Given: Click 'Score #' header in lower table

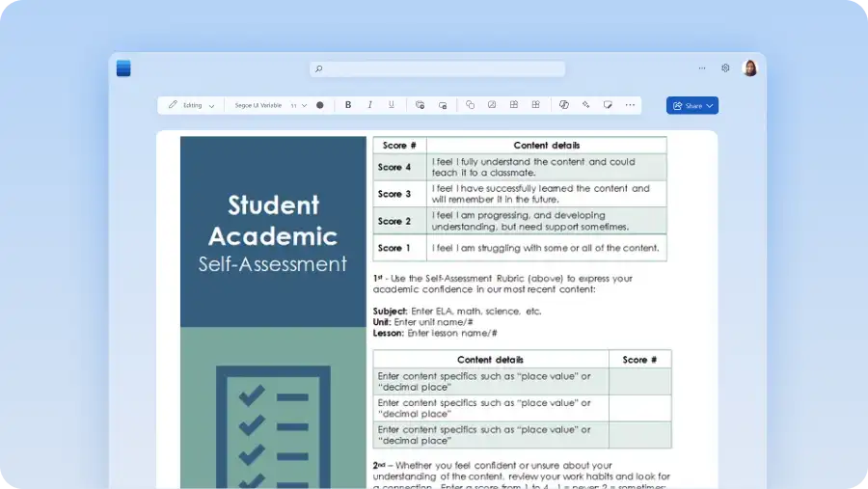Looking at the screenshot, I should tap(640, 360).
